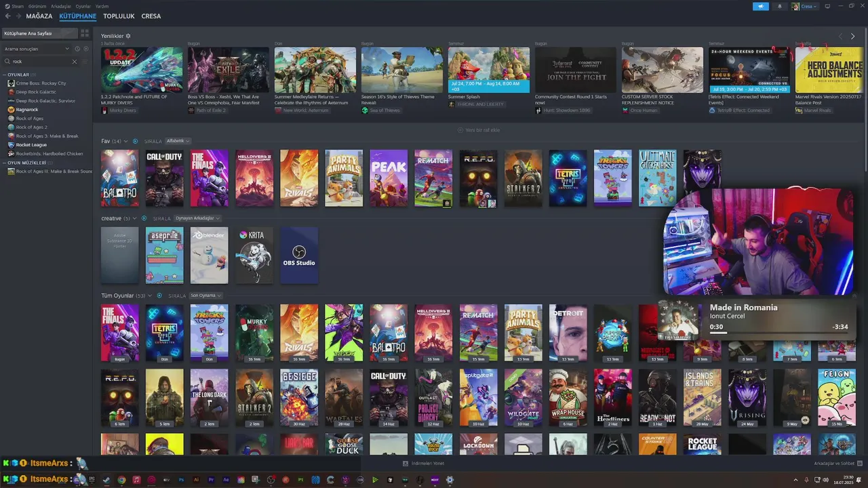Expand creative (5) shelf chevron menu
The height and width of the screenshot is (488, 868).
click(x=135, y=218)
